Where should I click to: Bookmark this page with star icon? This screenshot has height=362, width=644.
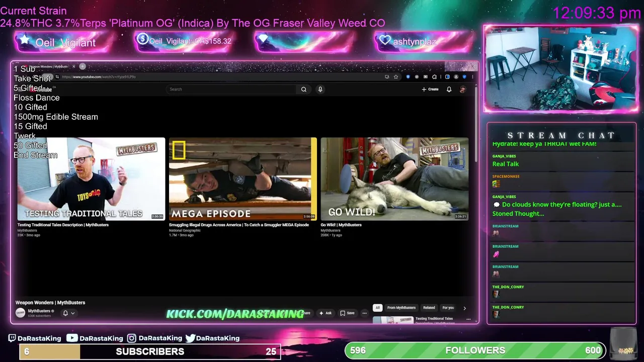click(x=396, y=77)
